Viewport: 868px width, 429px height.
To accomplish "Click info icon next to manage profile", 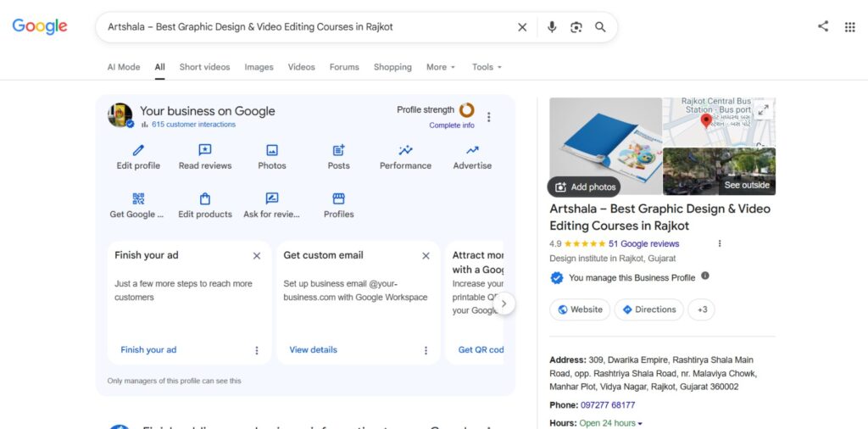I will tap(704, 276).
